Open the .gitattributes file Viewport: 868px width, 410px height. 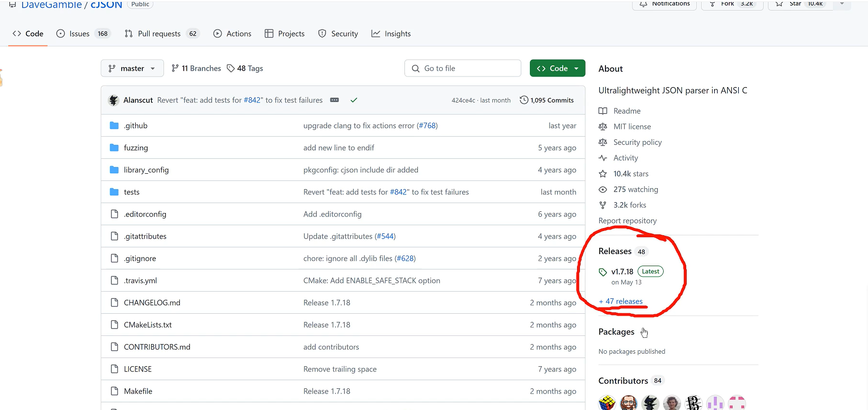coord(145,236)
